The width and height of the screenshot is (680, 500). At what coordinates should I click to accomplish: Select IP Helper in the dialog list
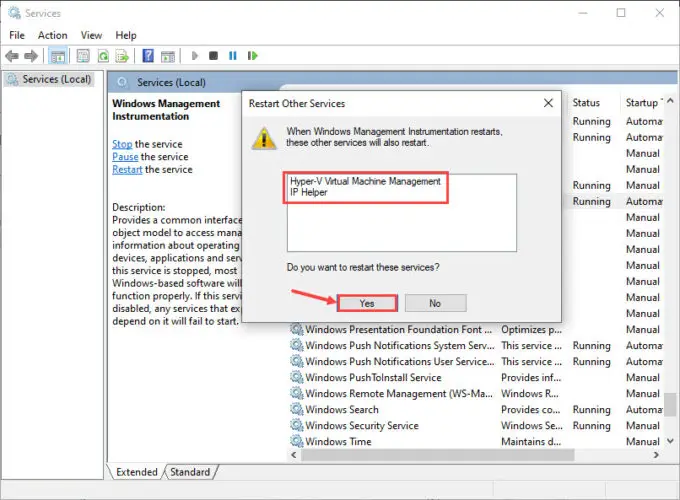click(x=308, y=193)
